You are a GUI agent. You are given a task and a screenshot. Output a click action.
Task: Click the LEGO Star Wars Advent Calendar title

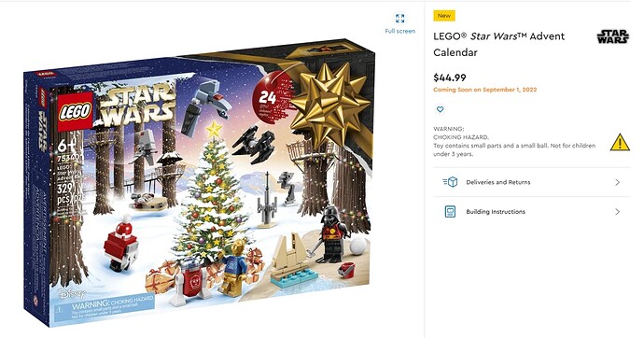(499, 45)
